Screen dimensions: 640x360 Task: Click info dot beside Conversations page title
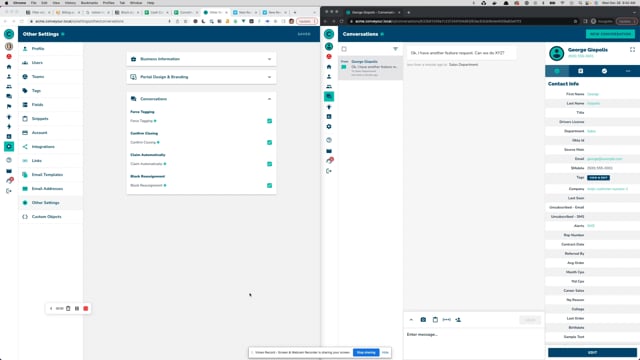382,34
